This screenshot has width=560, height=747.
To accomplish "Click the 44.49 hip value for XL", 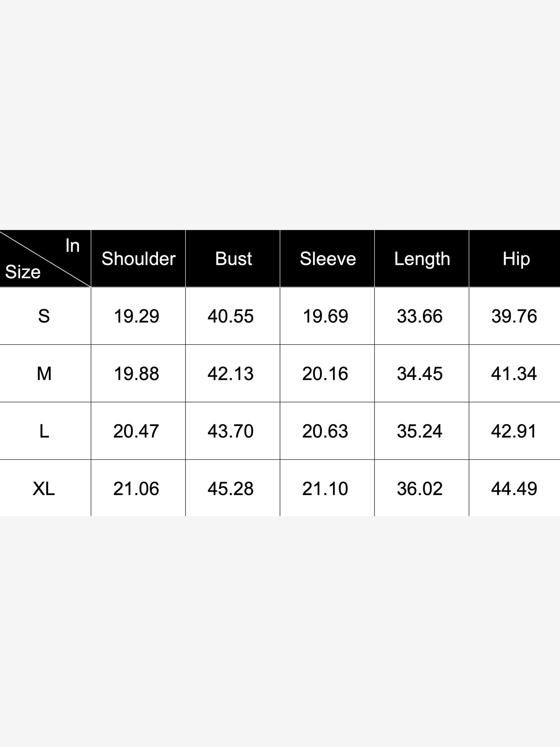I will coord(514,489).
